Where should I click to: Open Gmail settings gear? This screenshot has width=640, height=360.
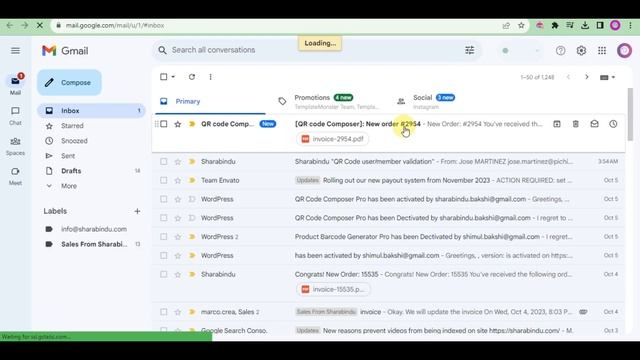581,51
